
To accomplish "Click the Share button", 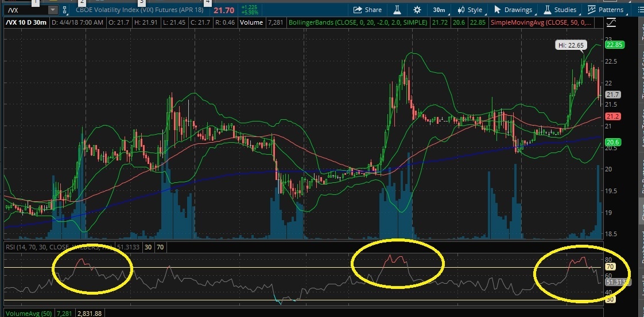I will coord(367,10).
